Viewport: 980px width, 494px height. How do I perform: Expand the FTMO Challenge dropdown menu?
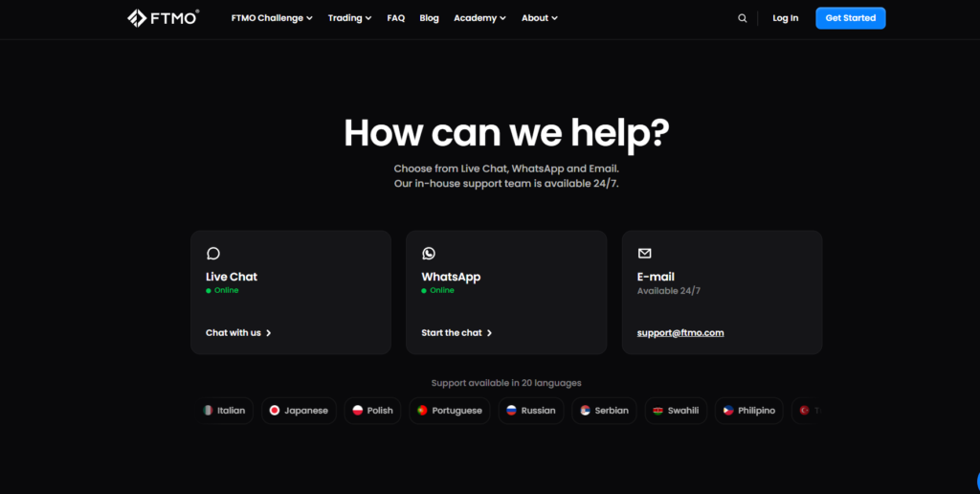point(272,18)
